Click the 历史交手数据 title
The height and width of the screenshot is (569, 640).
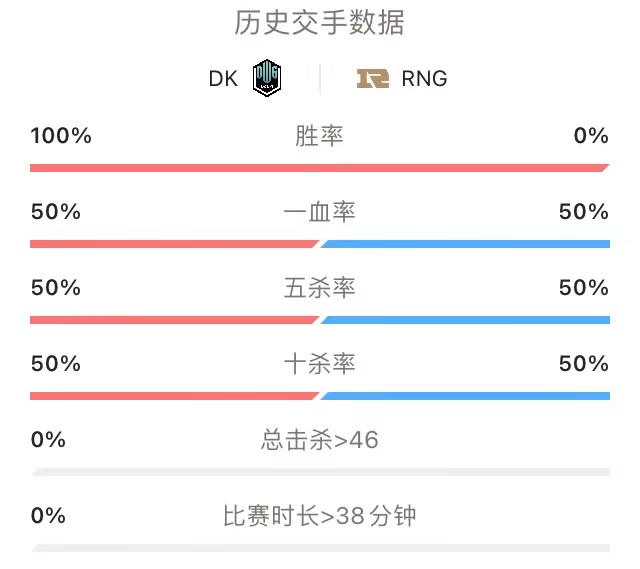319,23
